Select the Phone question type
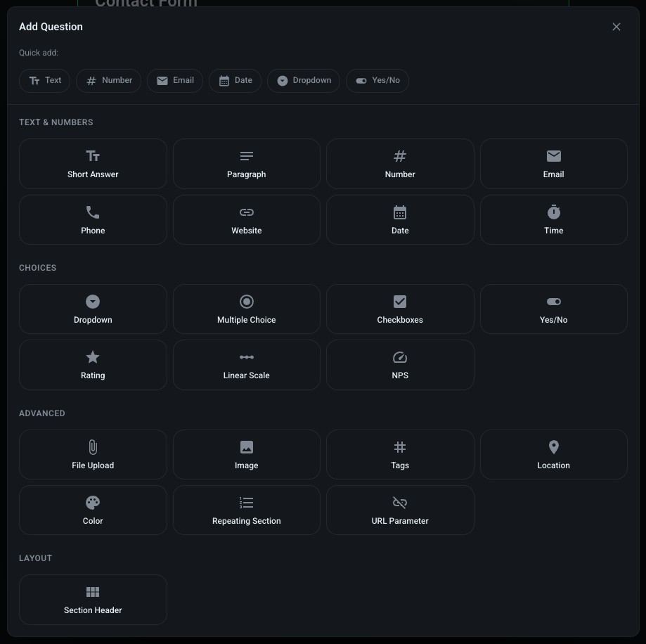Screen dimensions: 646x644 pos(93,219)
